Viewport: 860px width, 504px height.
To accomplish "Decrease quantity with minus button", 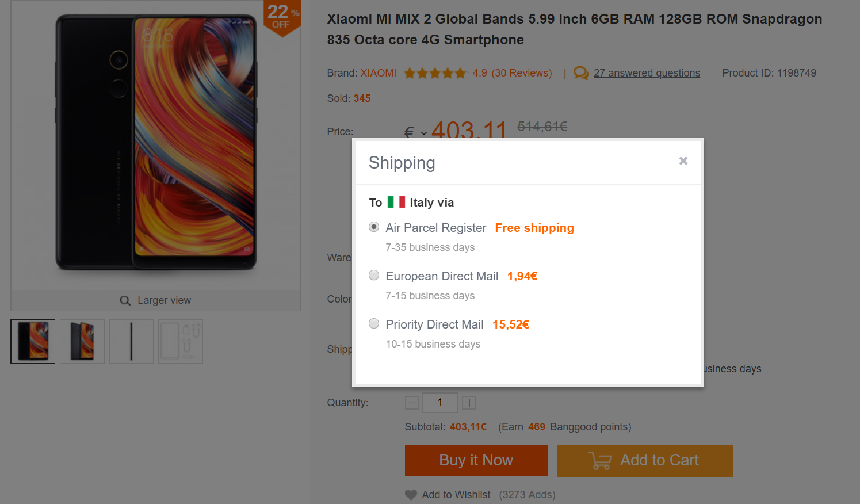I will tap(412, 403).
